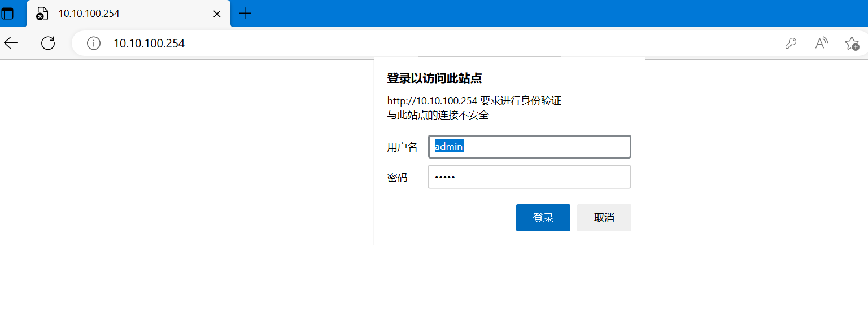
Task: Click the page favicon on the tab
Action: (42, 14)
